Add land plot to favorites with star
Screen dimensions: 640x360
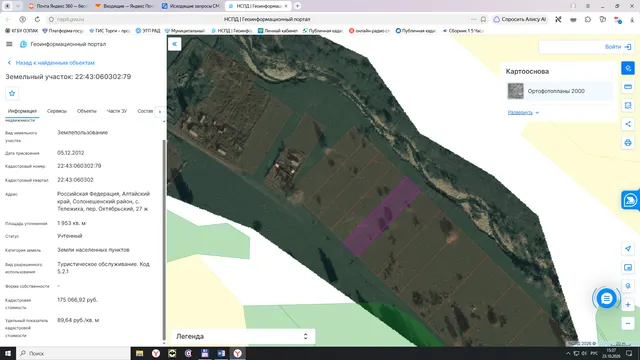click(12, 93)
